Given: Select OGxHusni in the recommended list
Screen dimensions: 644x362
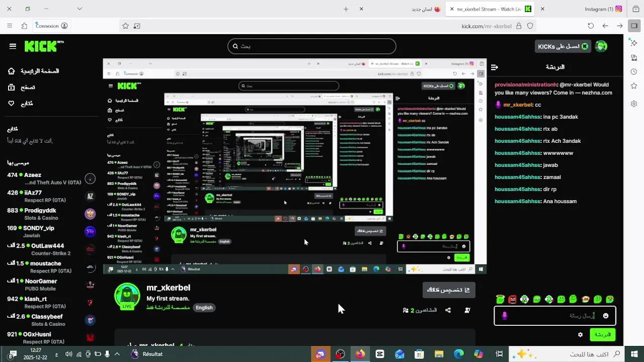Looking at the screenshot, I should point(50,337).
